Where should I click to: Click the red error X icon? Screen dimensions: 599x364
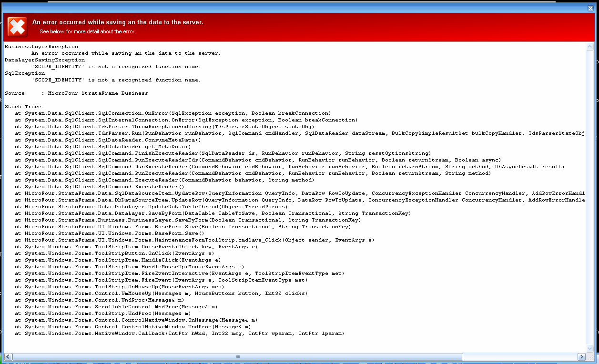(18, 27)
